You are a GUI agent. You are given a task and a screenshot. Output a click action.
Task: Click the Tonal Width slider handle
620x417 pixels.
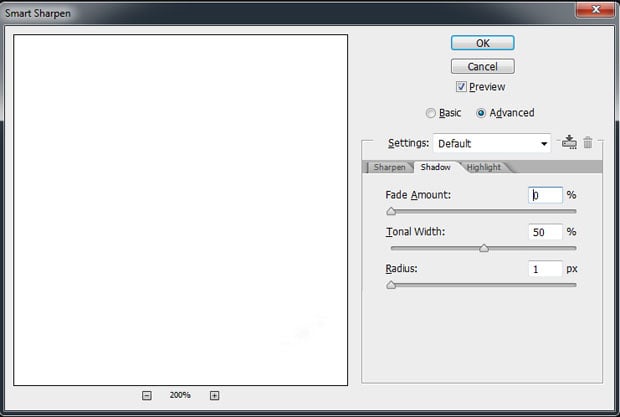(484, 248)
